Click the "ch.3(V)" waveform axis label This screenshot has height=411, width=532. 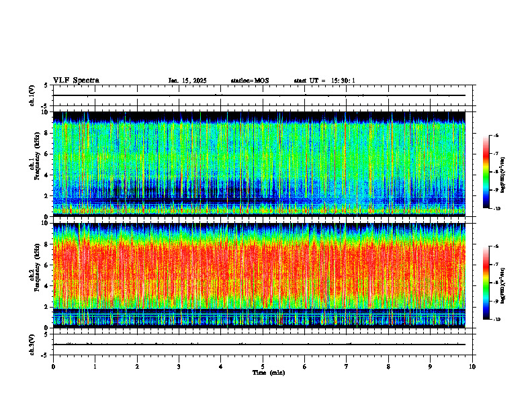32,345
